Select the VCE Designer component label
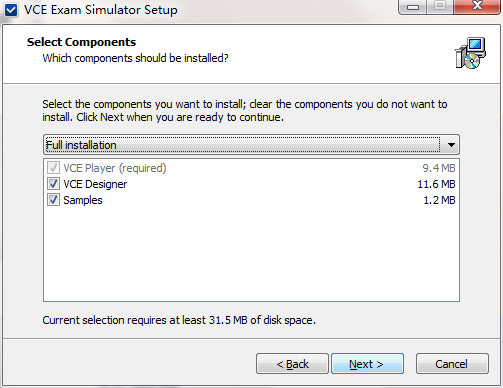Viewport: 503px width, 388px height. pyautogui.click(x=95, y=184)
